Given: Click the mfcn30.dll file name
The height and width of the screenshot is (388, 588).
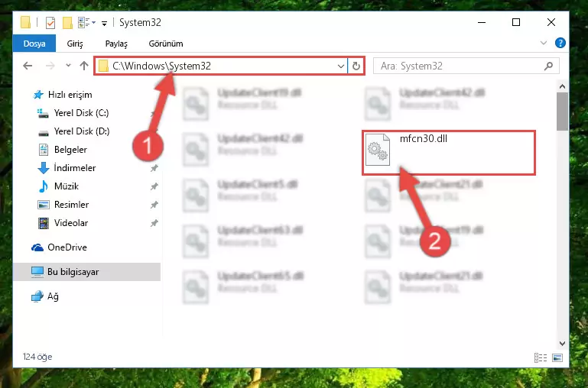Looking at the screenshot, I should coord(424,139).
